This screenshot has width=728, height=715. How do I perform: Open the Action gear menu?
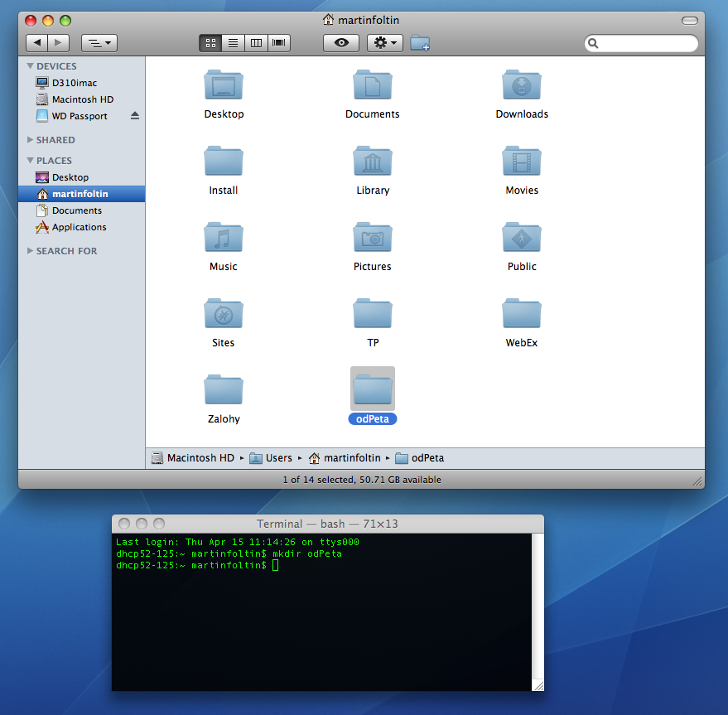coord(385,43)
